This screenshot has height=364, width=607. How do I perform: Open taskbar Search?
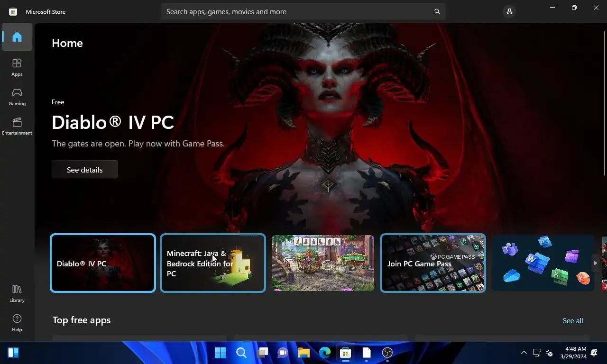241,353
